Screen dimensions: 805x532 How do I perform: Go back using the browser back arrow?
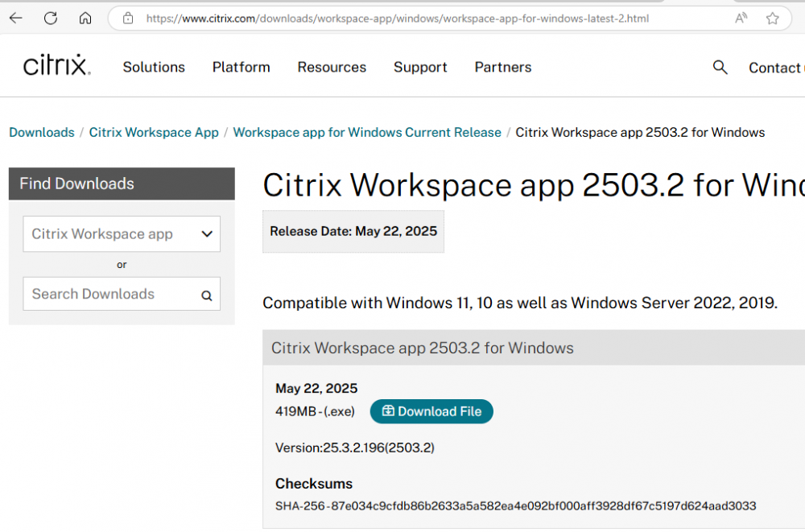pos(16,19)
